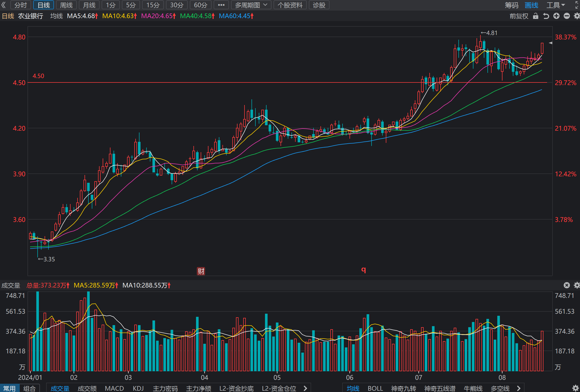Click the current price triangle marker on right axis

pos(550,43)
